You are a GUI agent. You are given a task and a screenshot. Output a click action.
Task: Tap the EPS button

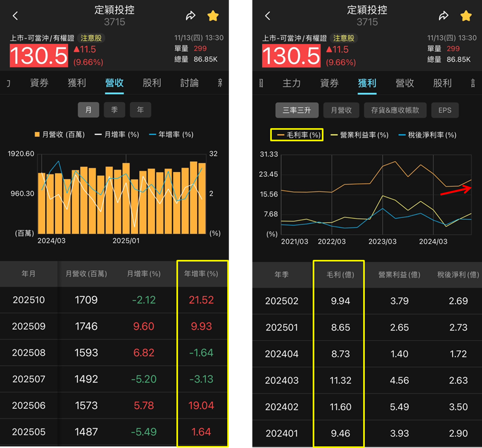coord(445,110)
